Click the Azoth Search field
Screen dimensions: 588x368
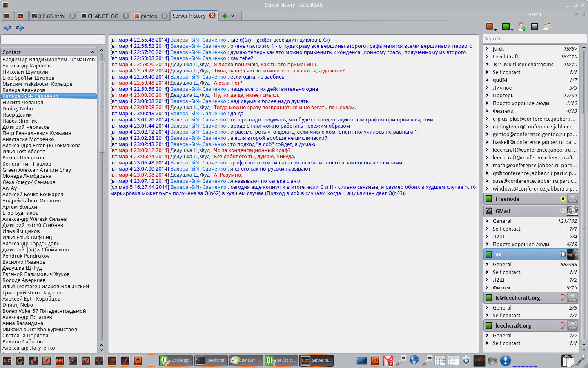(535, 38)
